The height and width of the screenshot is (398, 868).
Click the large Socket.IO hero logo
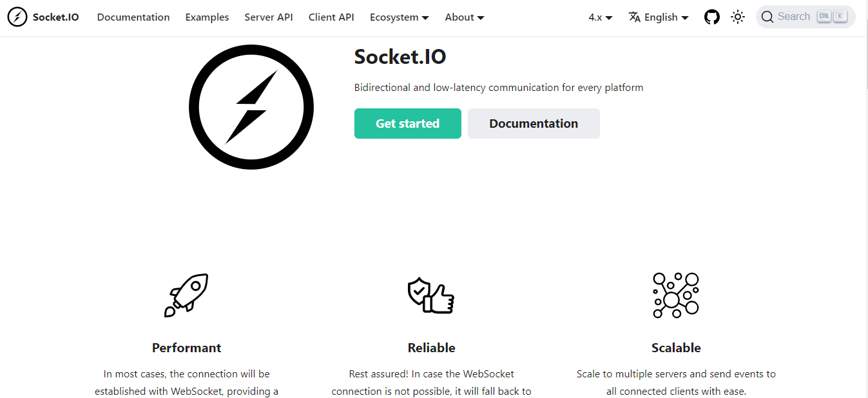coord(251,107)
